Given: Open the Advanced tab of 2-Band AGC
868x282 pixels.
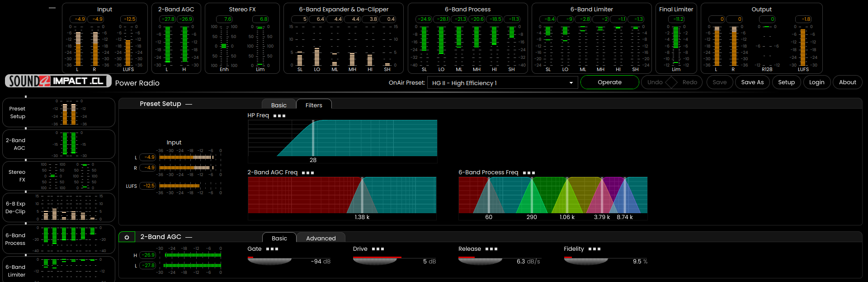Looking at the screenshot, I should point(321,238).
